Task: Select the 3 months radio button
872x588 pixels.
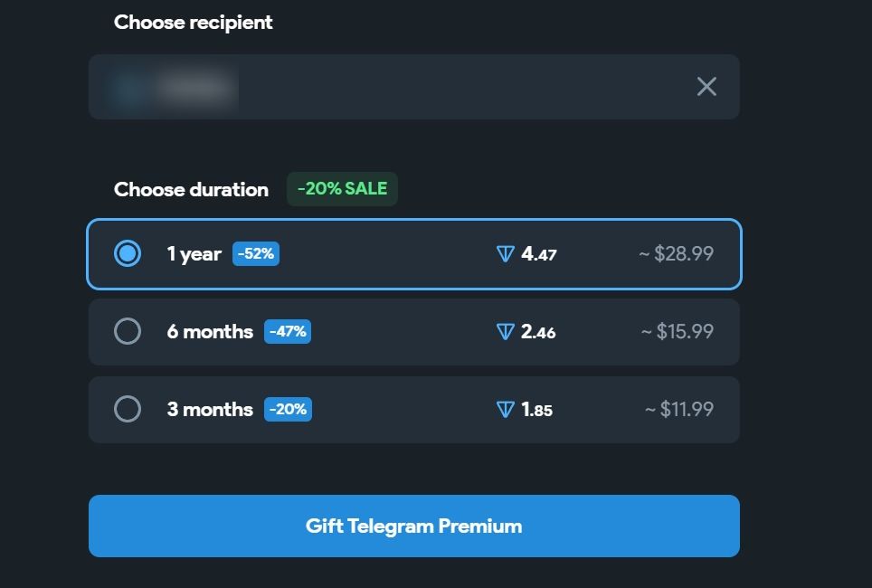Action: coord(128,410)
